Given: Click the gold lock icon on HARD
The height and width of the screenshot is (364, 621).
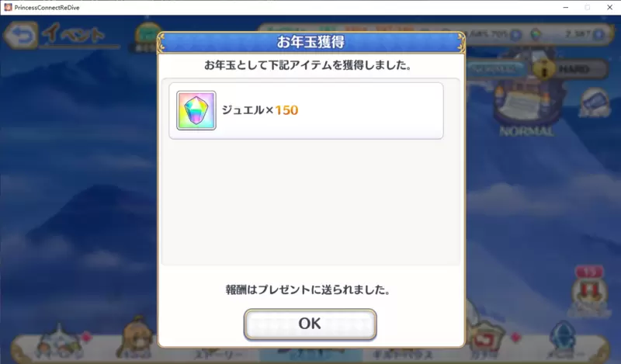Looking at the screenshot, I should pos(544,69).
